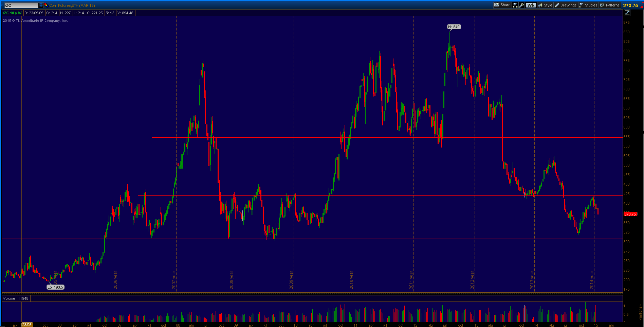Viewport: 644px width, 327px height.
Task: Click the Y: 894.48 value
Action: tap(125, 13)
